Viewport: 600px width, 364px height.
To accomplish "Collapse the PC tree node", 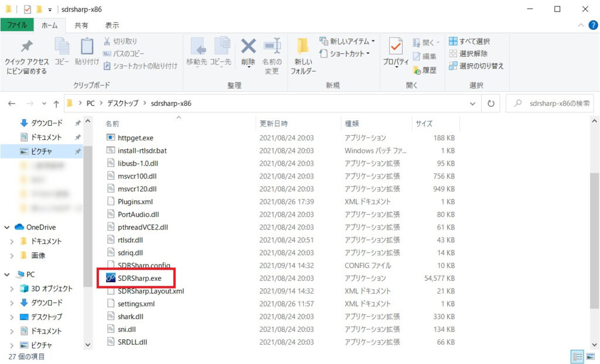I will click(7, 274).
